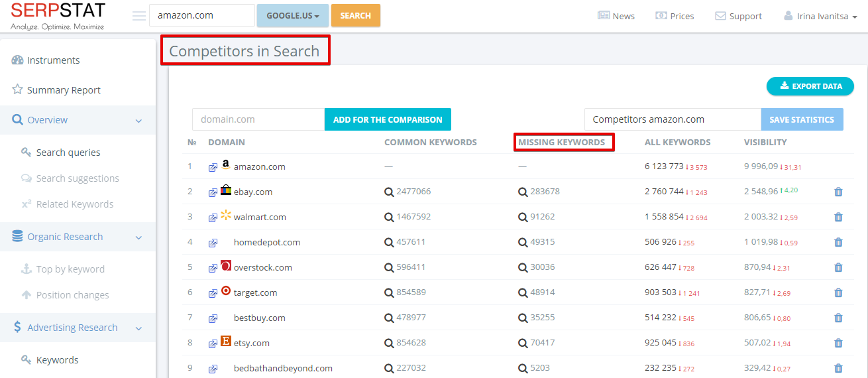The width and height of the screenshot is (868, 378).
Task: Open external link icon for amazon.com
Action: (x=213, y=167)
